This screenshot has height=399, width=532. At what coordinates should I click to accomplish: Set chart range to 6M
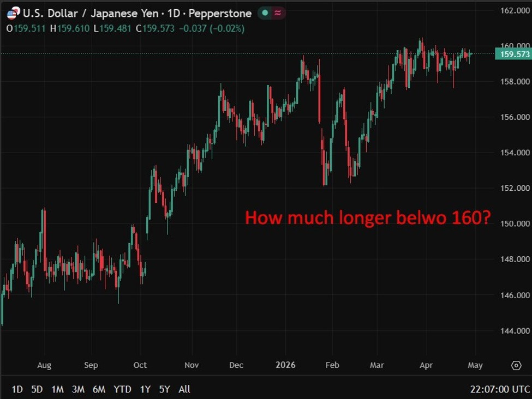[x=99, y=389]
